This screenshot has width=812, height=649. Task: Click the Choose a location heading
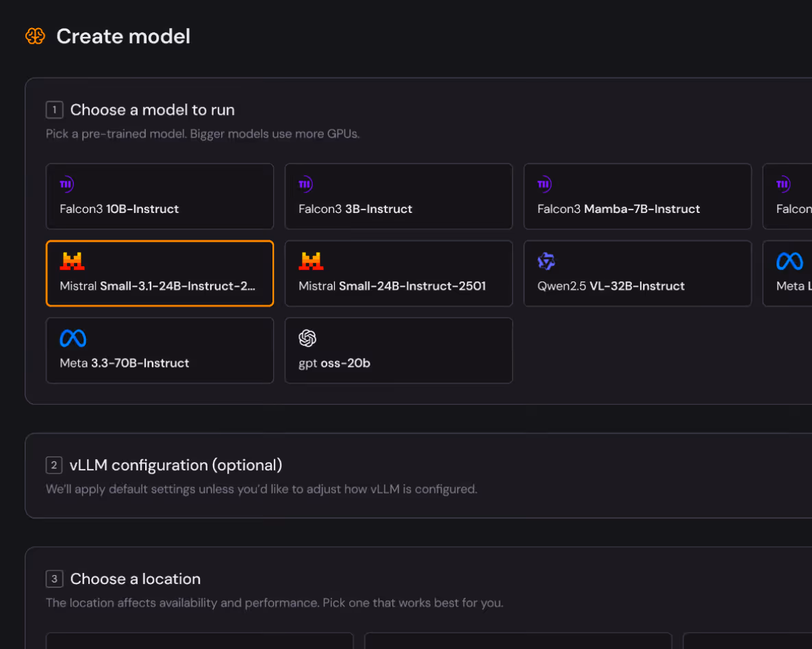click(135, 578)
